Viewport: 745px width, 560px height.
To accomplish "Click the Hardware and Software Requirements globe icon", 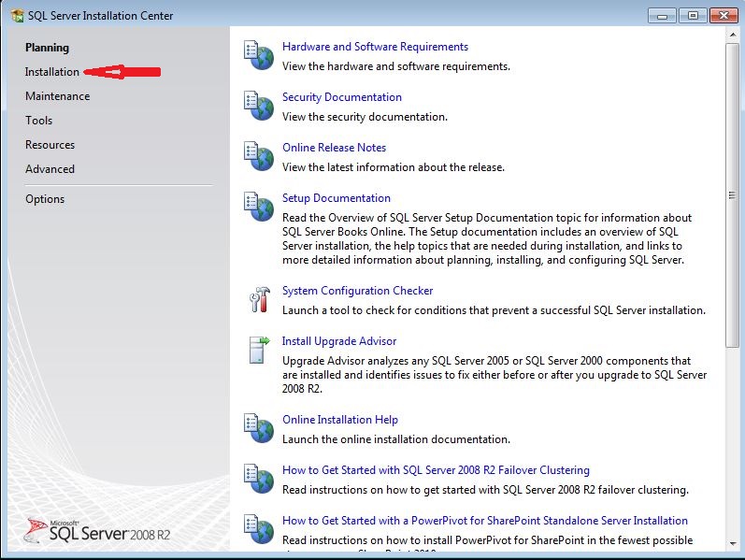I will click(x=259, y=55).
